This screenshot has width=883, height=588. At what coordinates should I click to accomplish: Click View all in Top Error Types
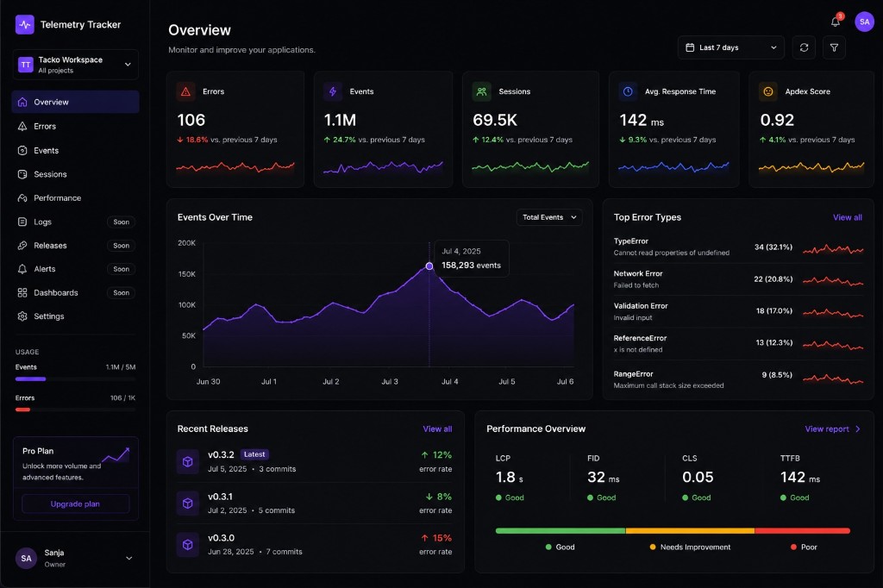[848, 217]
